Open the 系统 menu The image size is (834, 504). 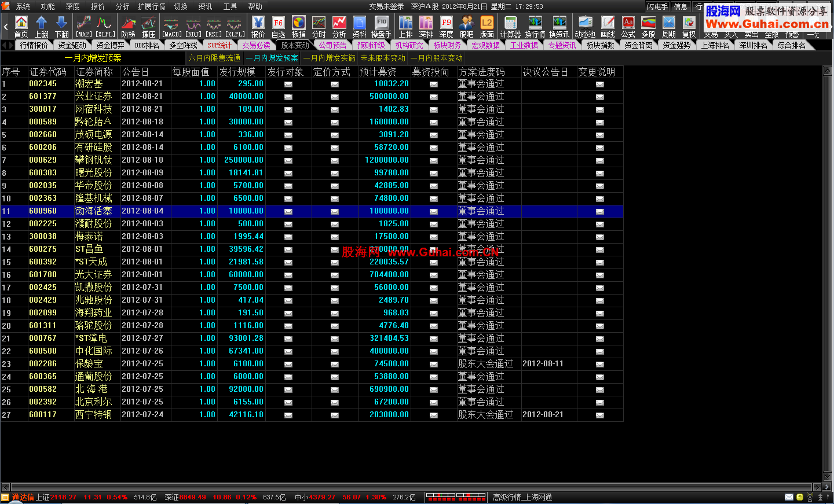tap(23, 6)
